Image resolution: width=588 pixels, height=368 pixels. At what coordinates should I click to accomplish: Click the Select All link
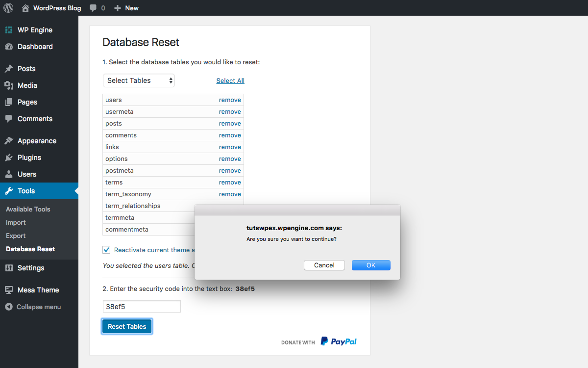pyautogui.click(x=230, y=80)
